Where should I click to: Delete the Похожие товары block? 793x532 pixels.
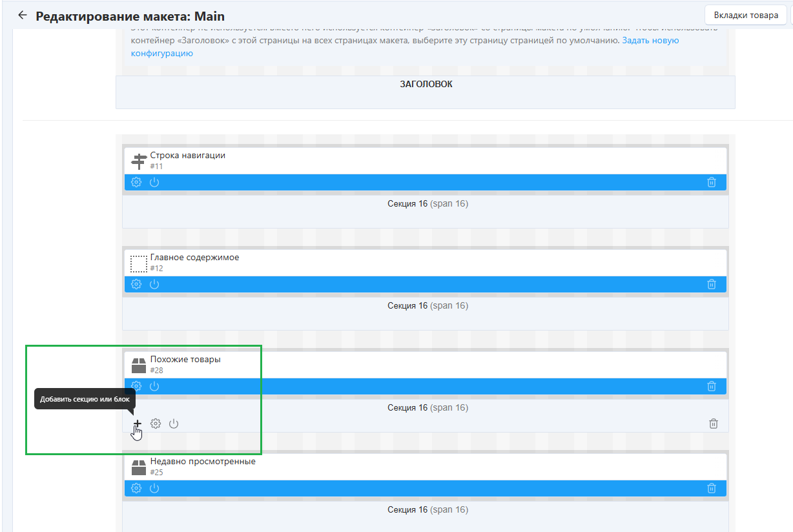(712, 386)
